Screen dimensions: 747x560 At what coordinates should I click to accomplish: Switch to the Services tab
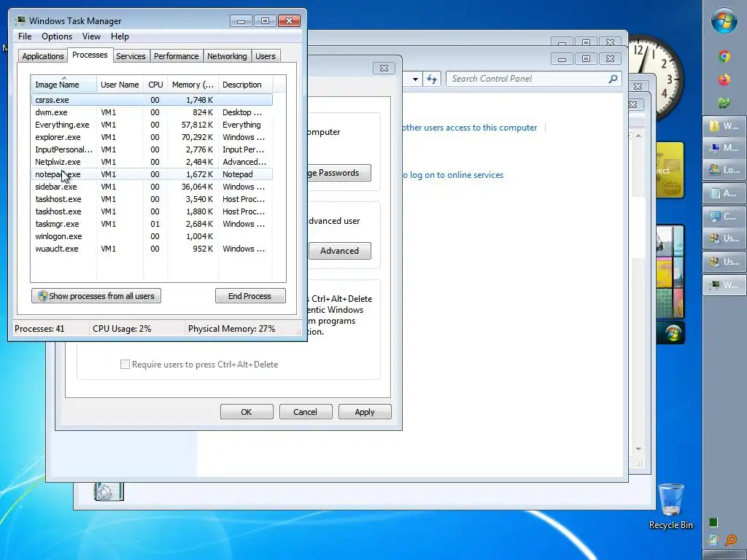click(x=131, y=56)
